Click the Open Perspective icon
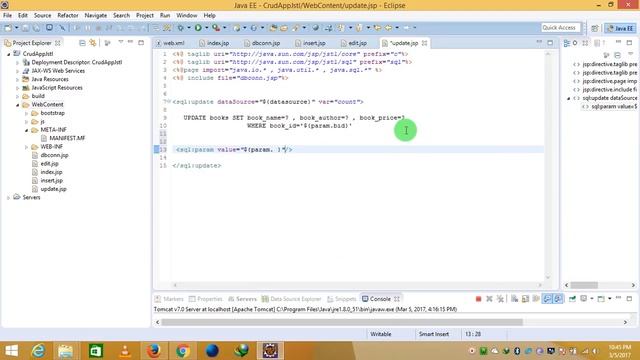The image size is (640, 360). point(595,28)
